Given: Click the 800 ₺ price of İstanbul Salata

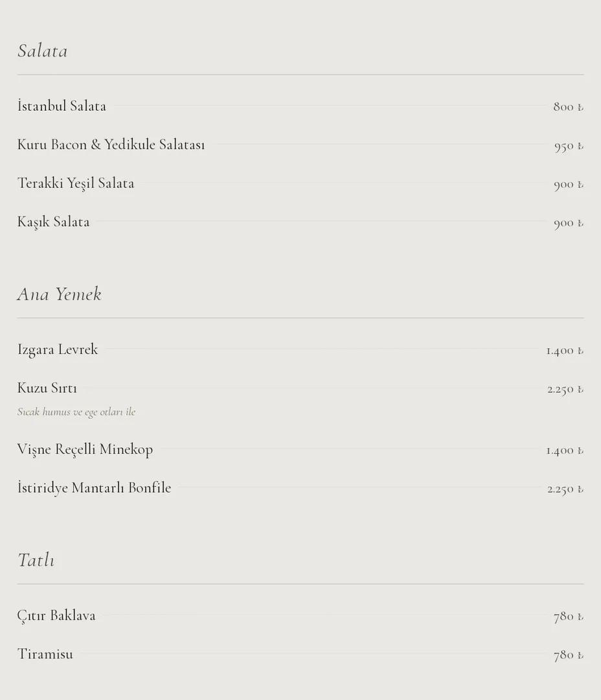Looking at the screenshot, I should point(569,107).
